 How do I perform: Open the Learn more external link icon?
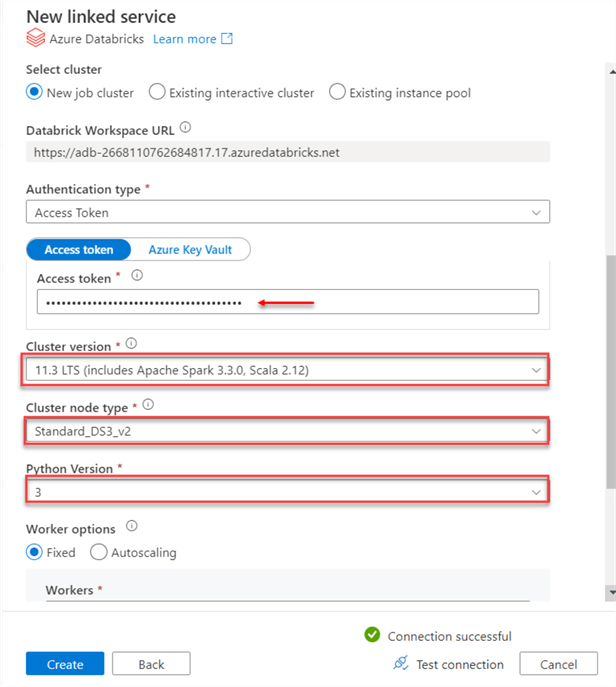point(227,39)
